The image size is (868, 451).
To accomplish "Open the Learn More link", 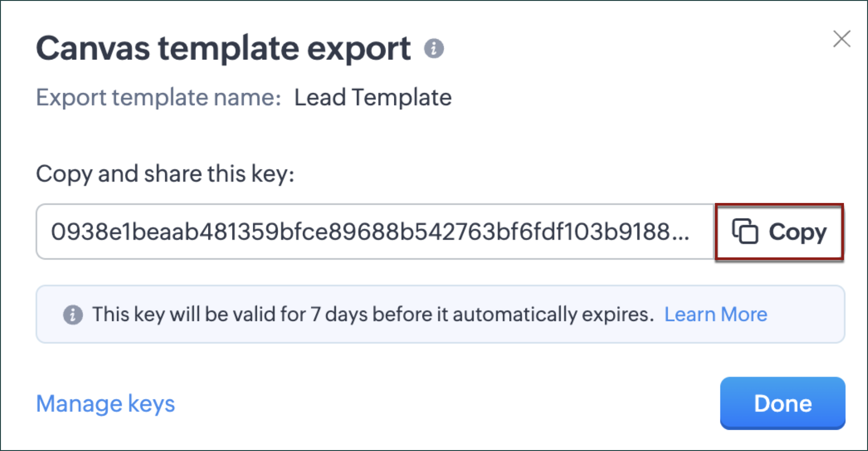I will click(715, 315).
